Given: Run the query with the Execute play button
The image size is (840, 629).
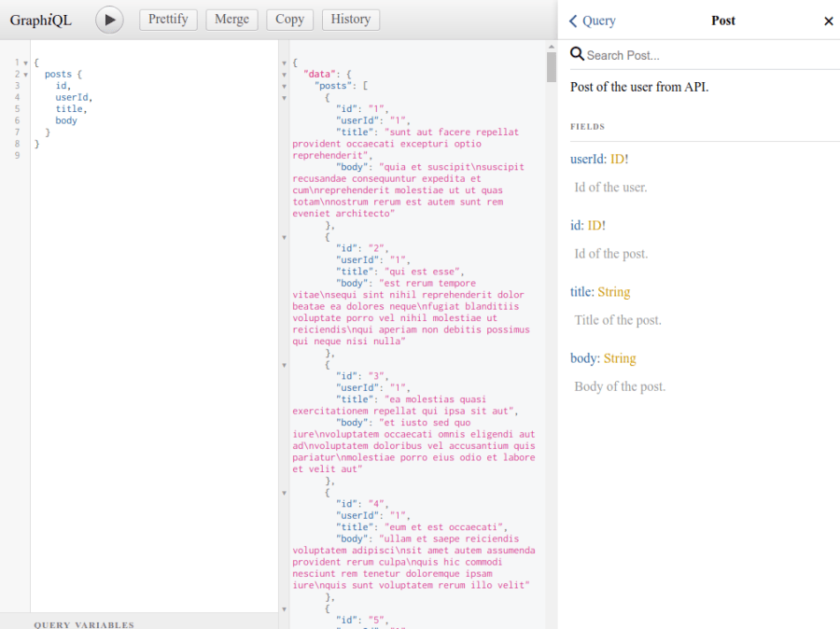Looking at the screenshot, I should pos(109,20).
